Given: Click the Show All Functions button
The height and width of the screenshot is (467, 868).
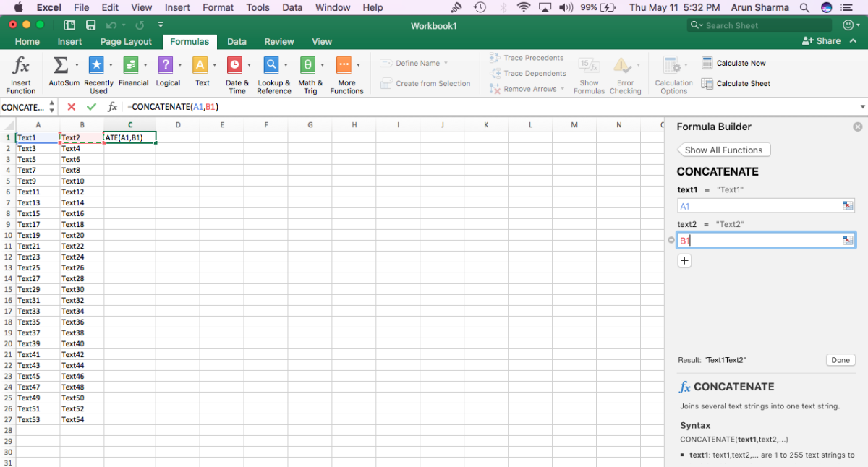Looking at the screenshot, I should 723,150.
